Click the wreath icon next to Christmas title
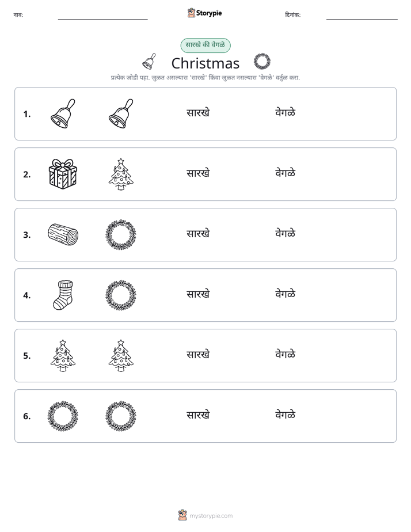The width and height of the screenshot is (411, 532). [x=262, y=62]
